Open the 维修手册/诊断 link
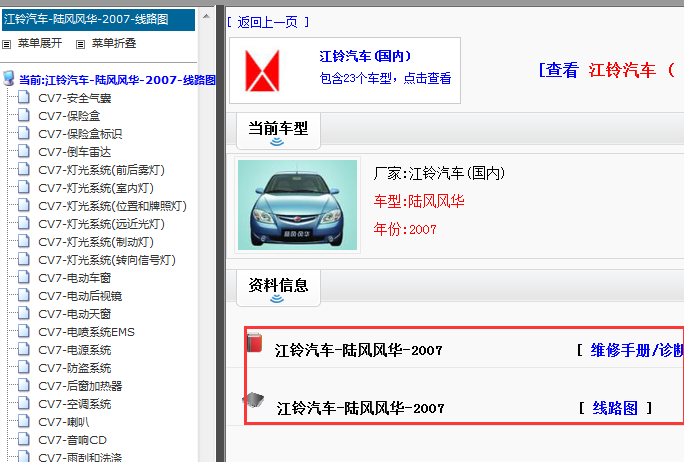The image size is (684, 462). 637,350
